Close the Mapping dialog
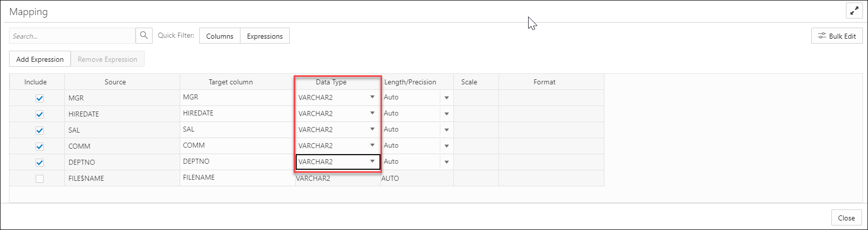 (x=846, y=218)
